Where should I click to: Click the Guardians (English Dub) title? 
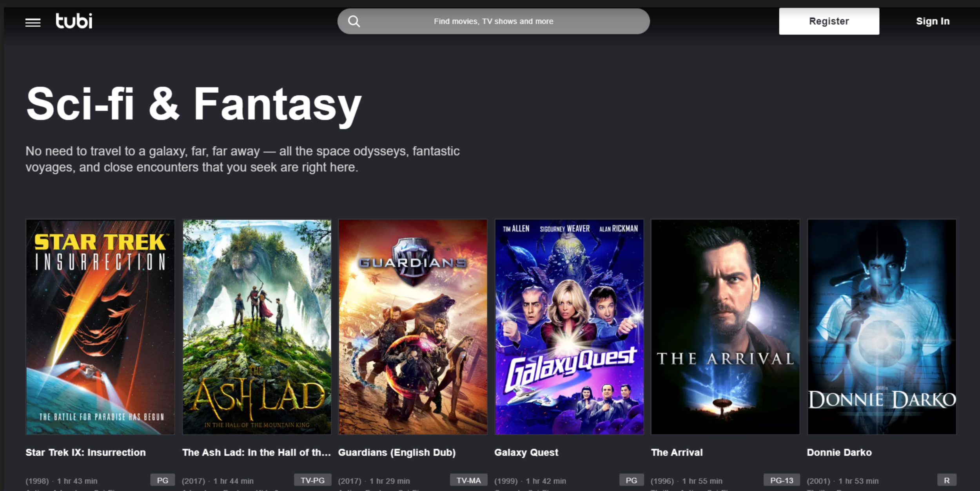(x=397, y=452)
